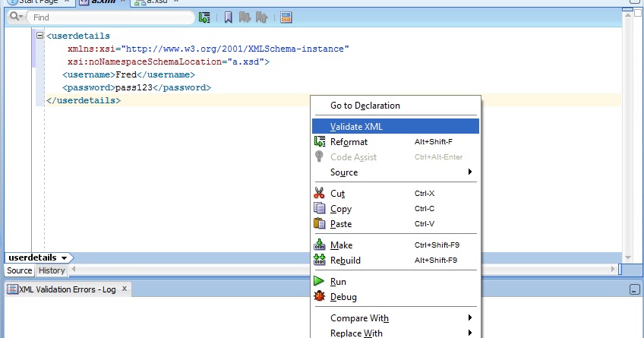Screen dimensions: 644x338
Task: Choose Run from the context menu
Action: pos(396,282)
